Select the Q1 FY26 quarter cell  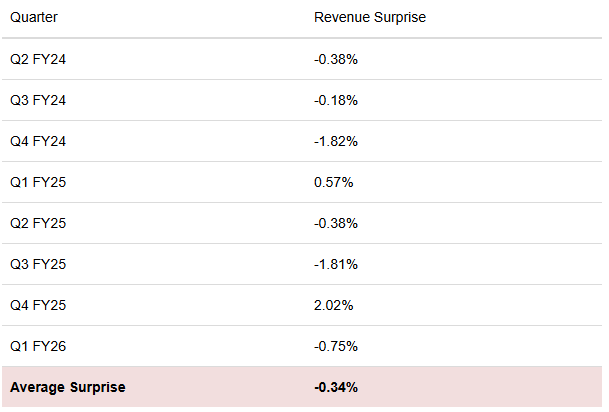pos(38,346)
